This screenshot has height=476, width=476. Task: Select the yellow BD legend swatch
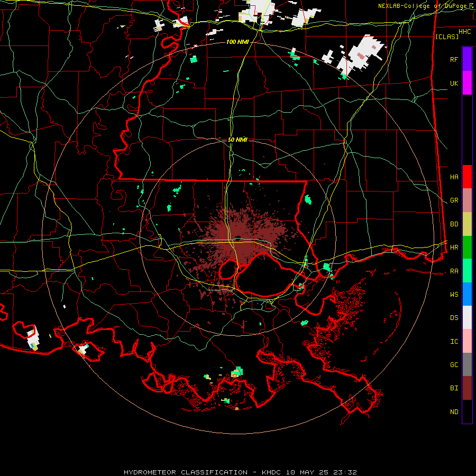[467, 224]
